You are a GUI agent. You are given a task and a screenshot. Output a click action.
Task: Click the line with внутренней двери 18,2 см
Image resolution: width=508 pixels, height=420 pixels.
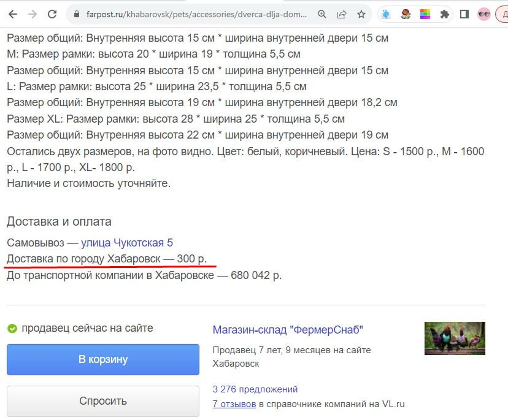point(202,103)
